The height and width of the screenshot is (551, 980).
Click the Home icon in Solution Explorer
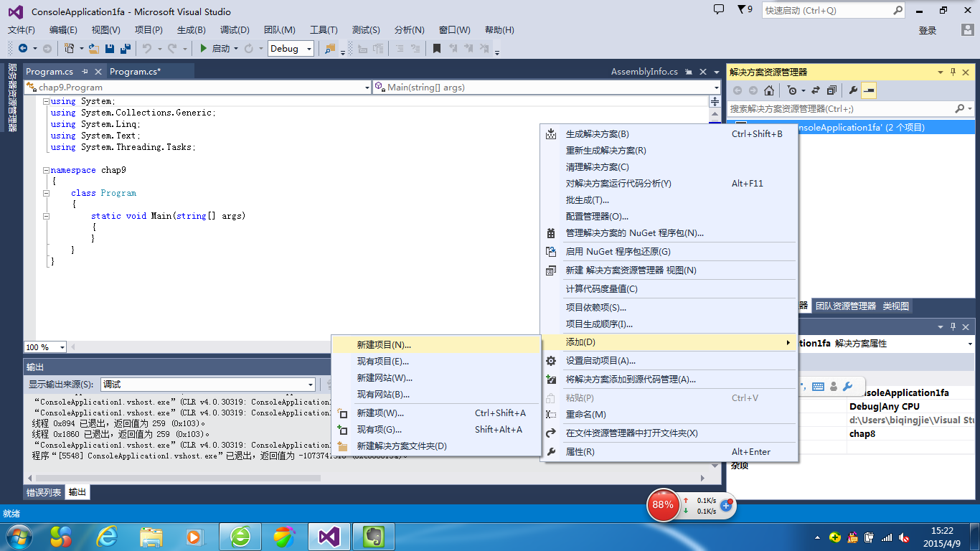pos(768,90)
